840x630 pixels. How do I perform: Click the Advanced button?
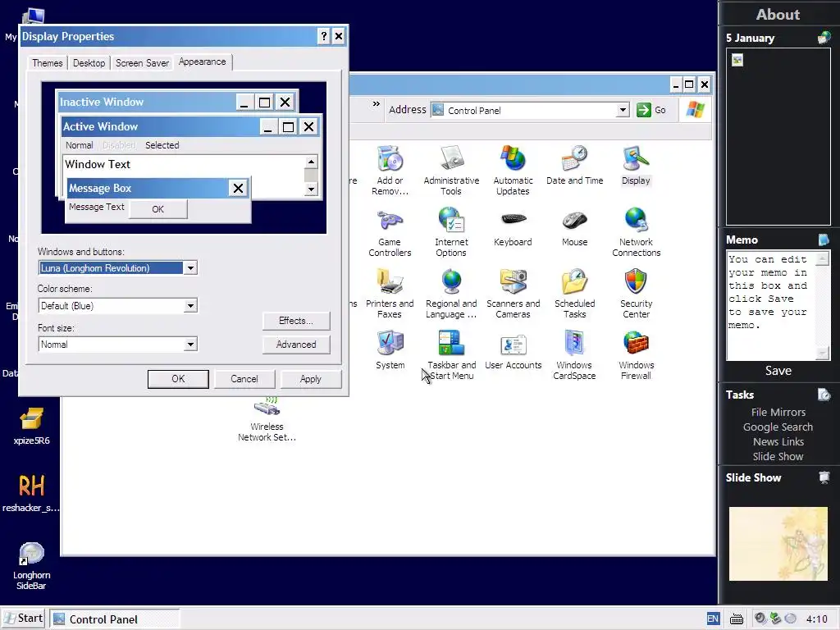click(296, 345)
